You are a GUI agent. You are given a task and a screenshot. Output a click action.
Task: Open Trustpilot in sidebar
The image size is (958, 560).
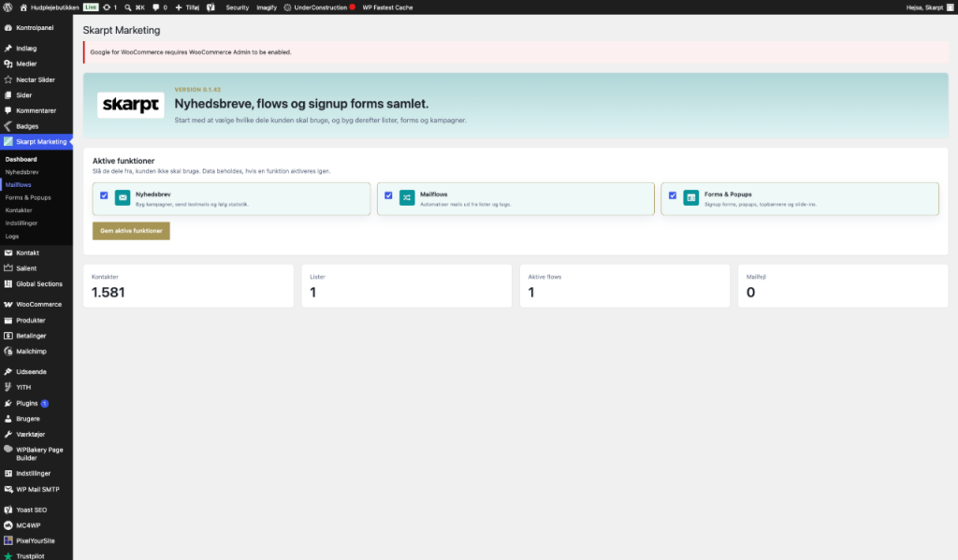pyautogui.click(x=36, y=555)
